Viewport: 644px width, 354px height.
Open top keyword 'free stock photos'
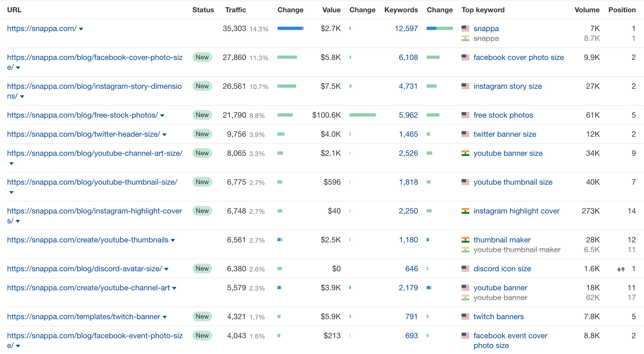pyautogui.click(x=503, y=115)
